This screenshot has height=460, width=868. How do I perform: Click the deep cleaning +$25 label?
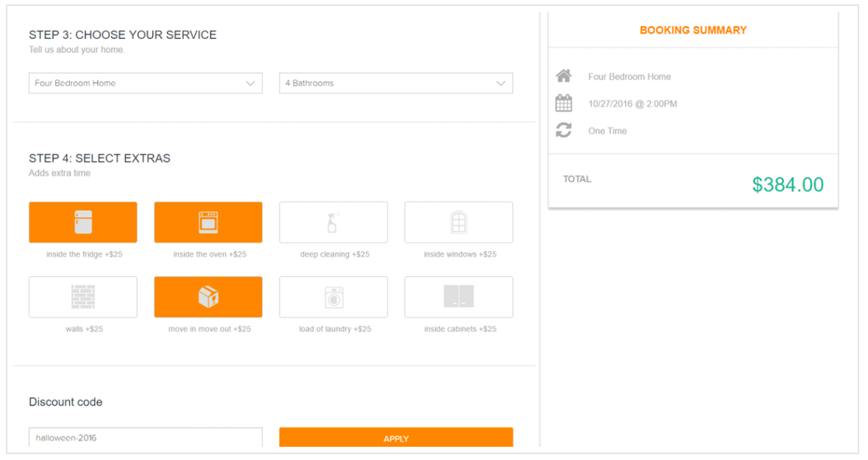[x=335, y=254]
